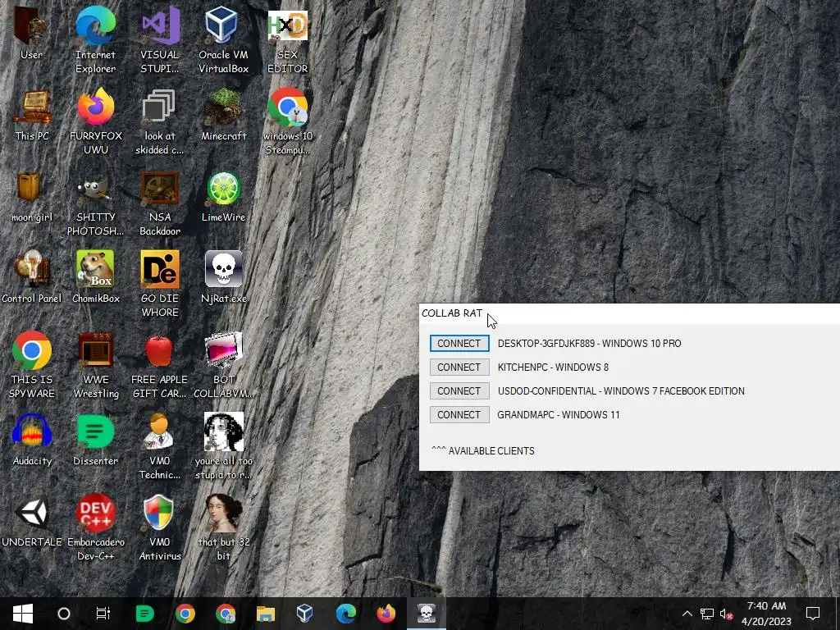Viewport: 840px width, 630px height.
Task: Connect to the GRANDMAPC Windows 11 client
Action: pyautogui.click(x=459, y=414)
